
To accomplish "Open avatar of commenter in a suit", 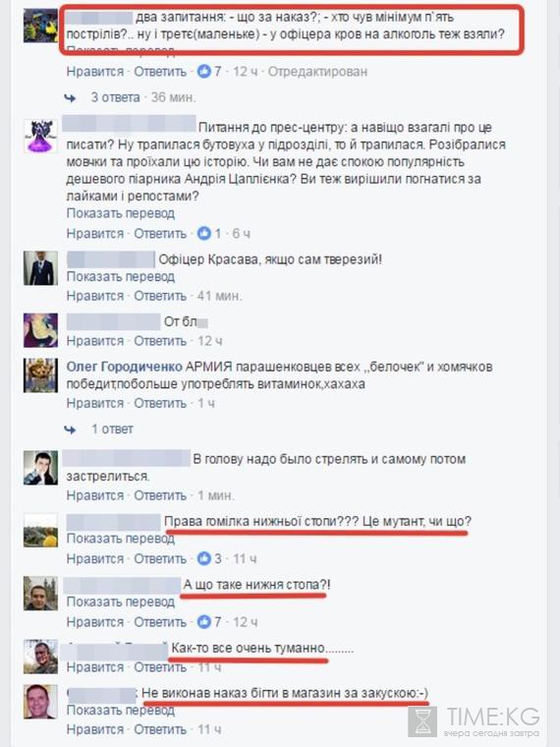I will pyautogui.click(x=40, y=268).
